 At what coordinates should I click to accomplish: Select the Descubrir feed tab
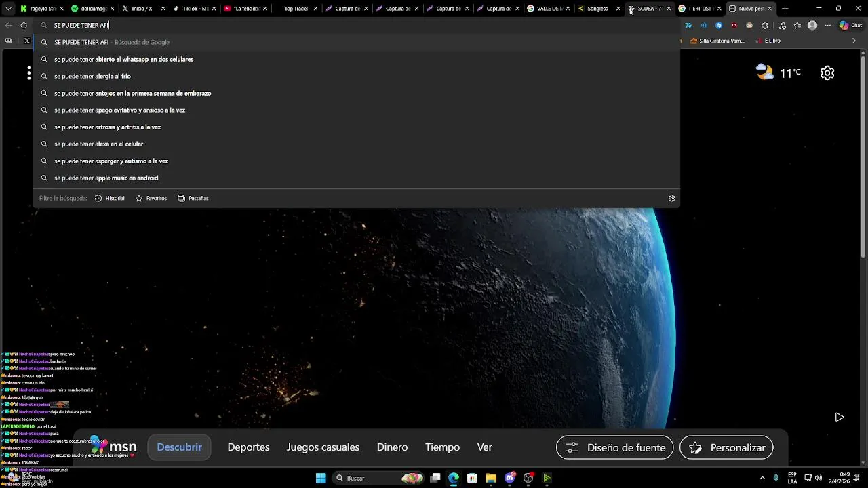[180, 447]
